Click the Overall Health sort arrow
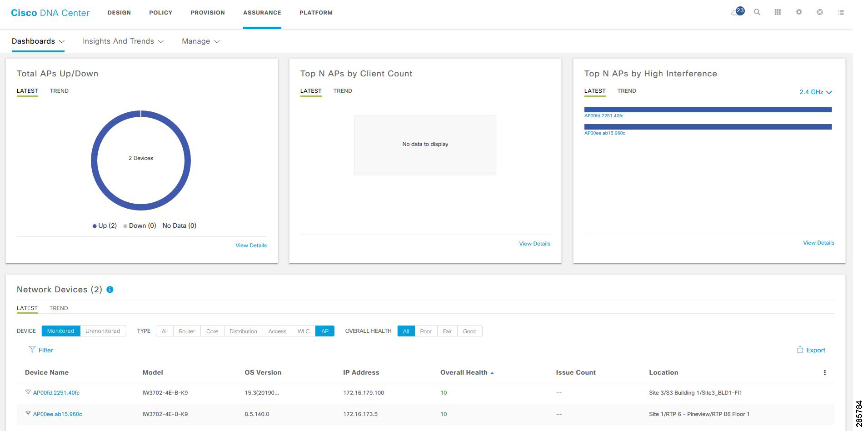The image size is (868, 431). pos(492,373)
